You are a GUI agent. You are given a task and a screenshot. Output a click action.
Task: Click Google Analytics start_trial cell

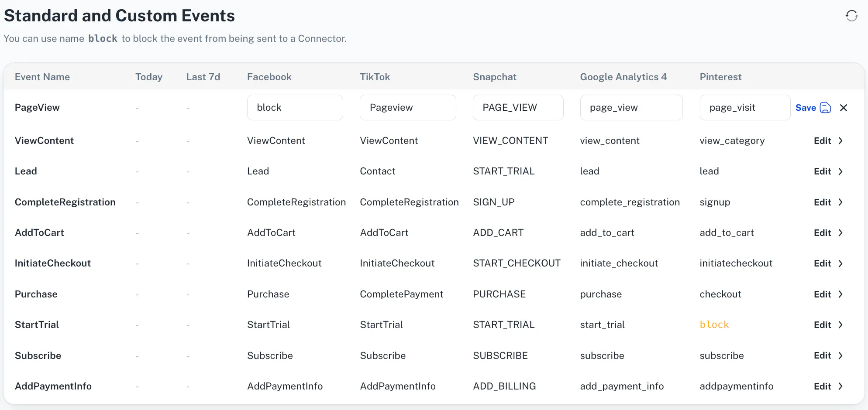[x=603, y=325]
